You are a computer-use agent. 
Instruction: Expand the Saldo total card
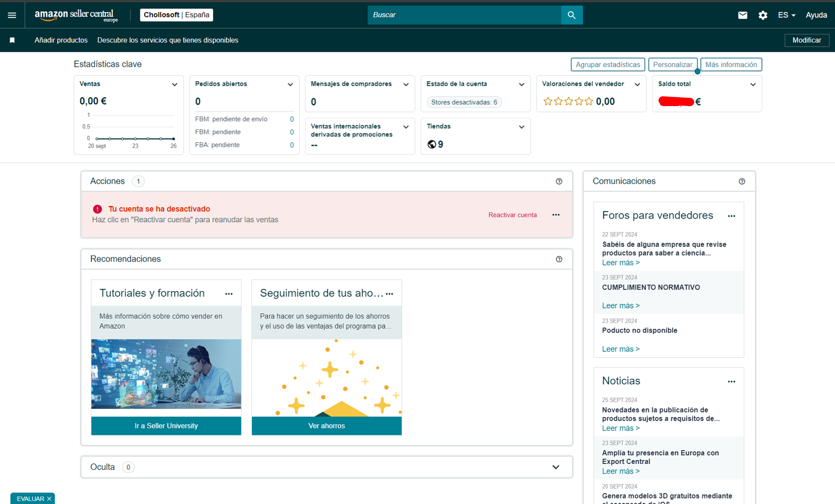752,85
